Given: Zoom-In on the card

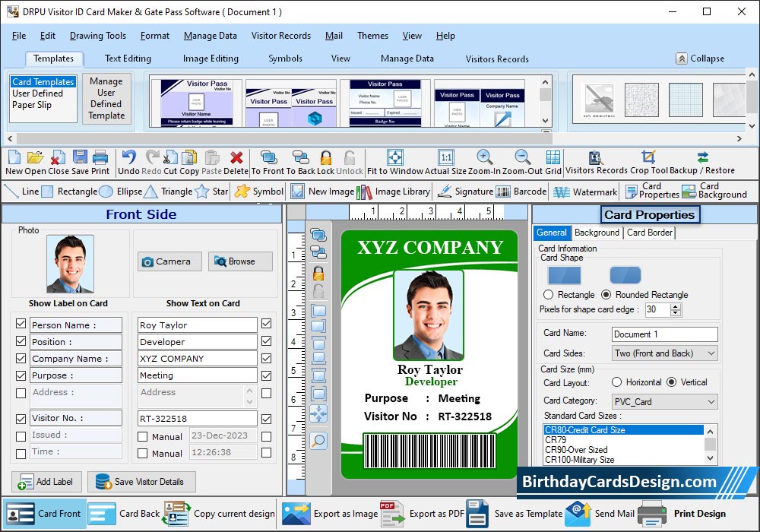Looking at the screenshot, I should [484, 157].
